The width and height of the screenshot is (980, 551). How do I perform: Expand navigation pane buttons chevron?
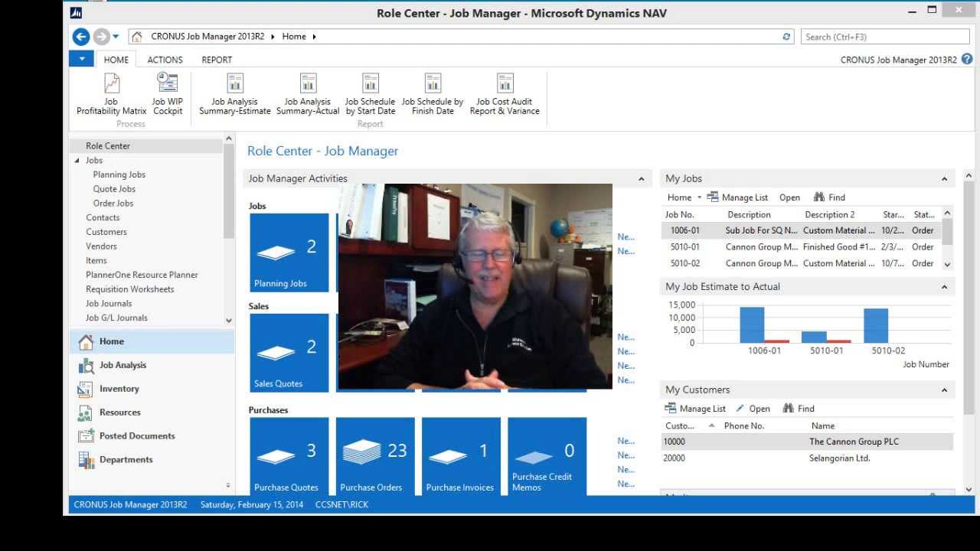[x=228, y=485]
